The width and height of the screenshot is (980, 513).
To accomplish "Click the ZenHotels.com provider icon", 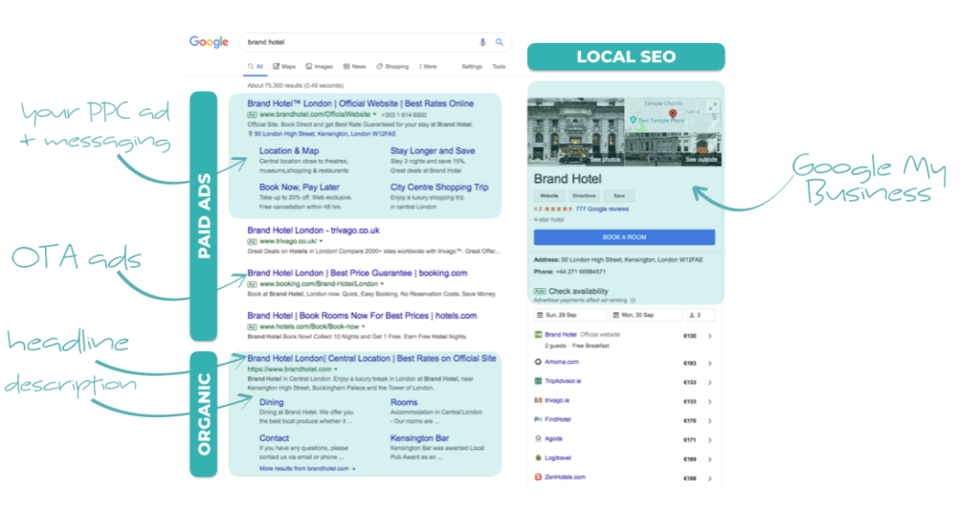I will pos(538,477).
